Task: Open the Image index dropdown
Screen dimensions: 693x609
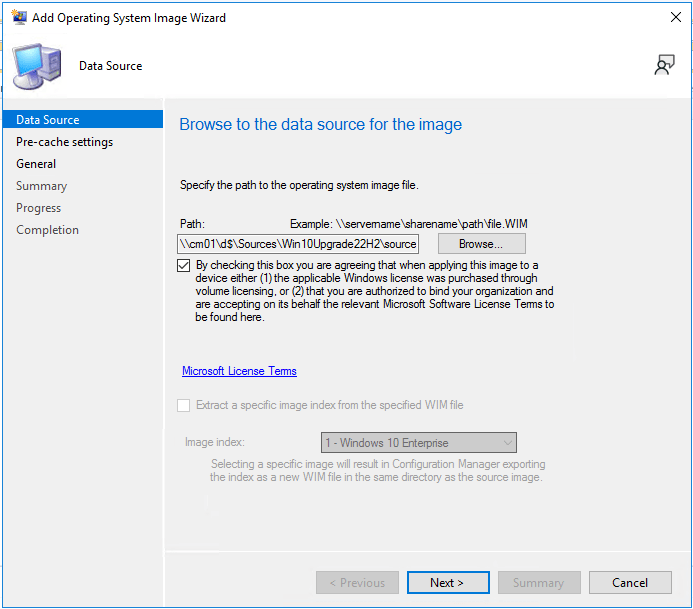Action: point(419,442)
